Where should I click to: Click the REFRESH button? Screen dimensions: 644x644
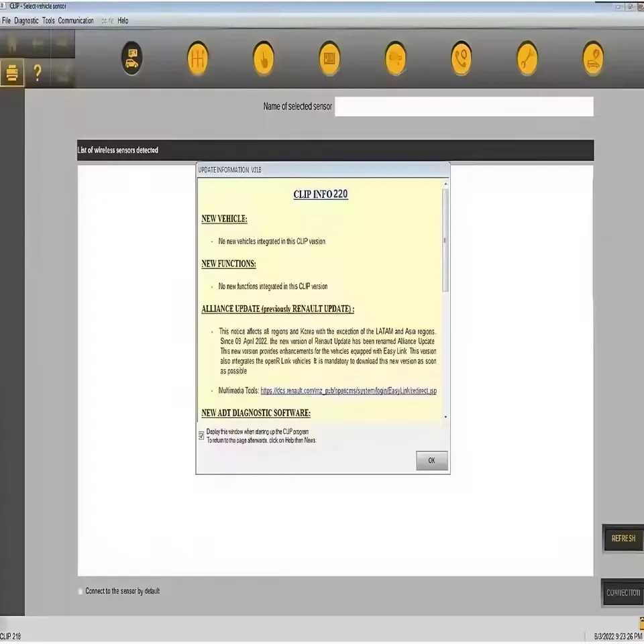tap(623, 538)
